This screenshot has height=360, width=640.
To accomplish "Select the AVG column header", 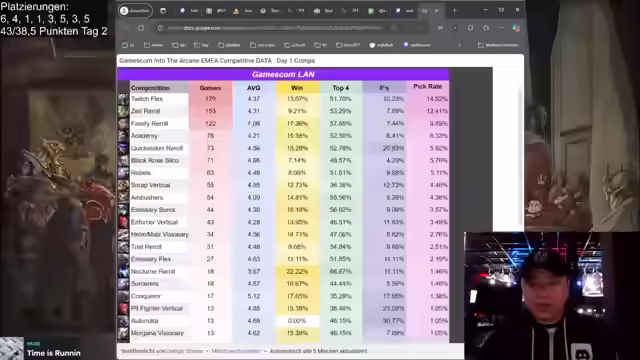I will pyautogui.click(x=253, y=88).
